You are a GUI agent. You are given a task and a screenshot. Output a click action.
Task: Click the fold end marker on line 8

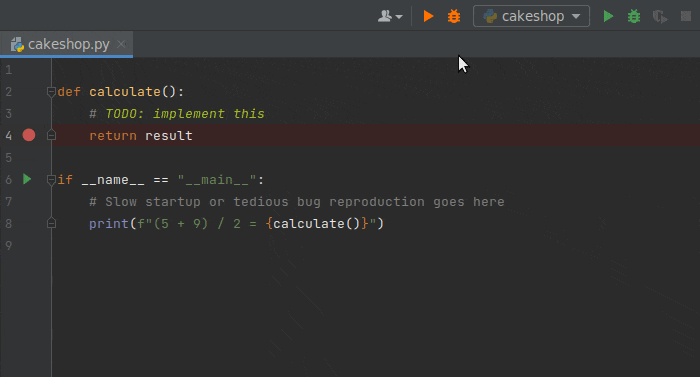51,223
